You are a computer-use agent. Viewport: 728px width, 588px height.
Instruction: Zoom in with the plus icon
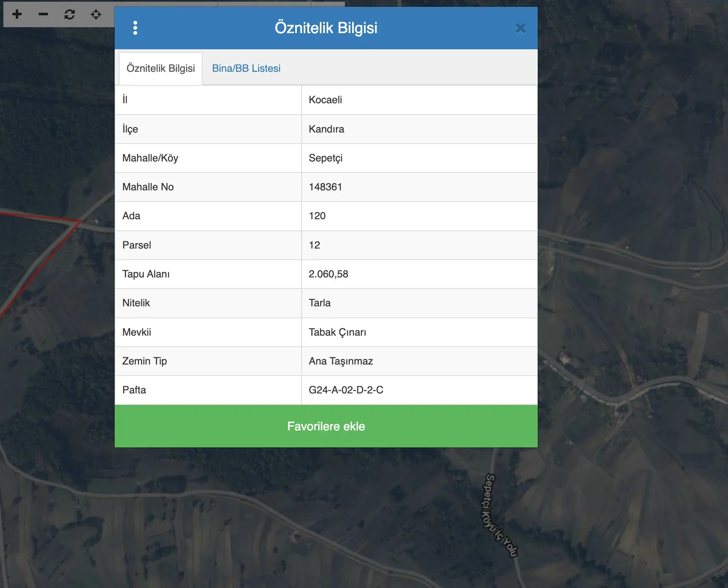point(17,14)
